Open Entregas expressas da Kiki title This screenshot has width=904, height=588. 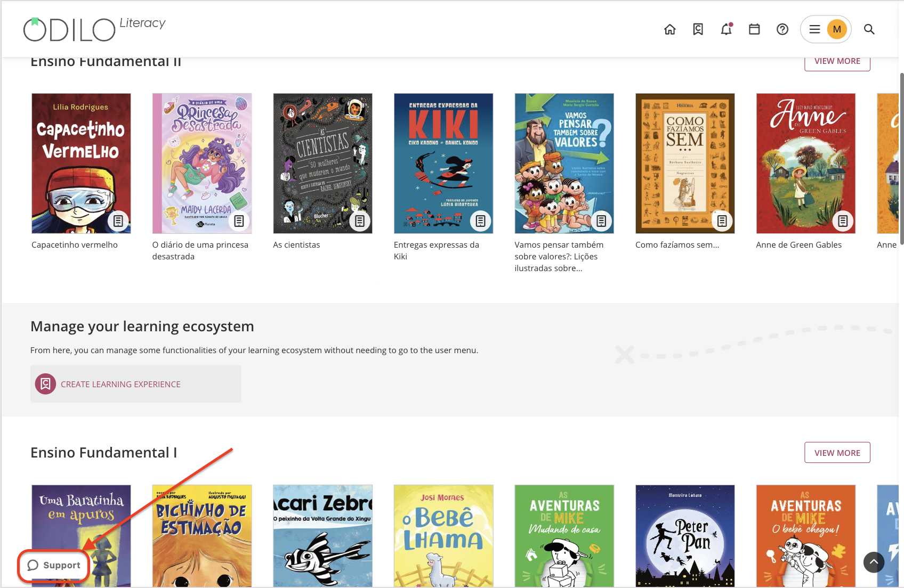tap(437, 251)
